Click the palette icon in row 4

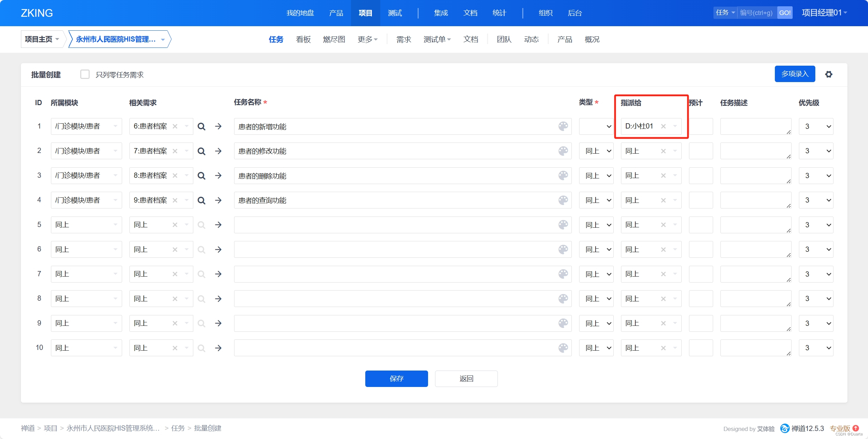[563, 200]
